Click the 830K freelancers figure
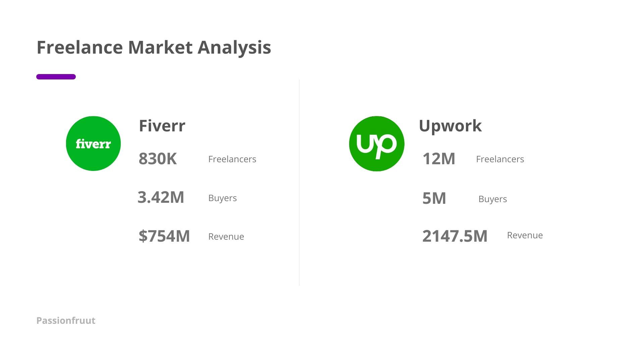 [x=158, y=159]
